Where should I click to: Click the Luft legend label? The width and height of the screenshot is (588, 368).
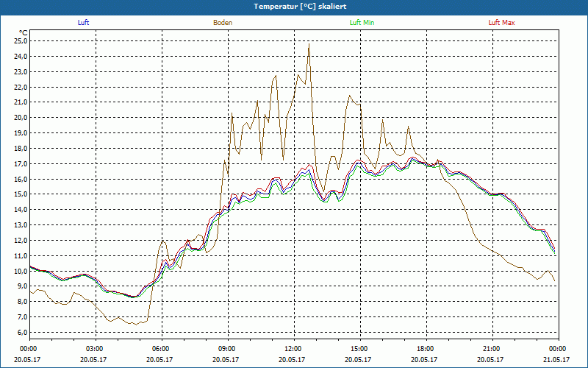point(83,23)
